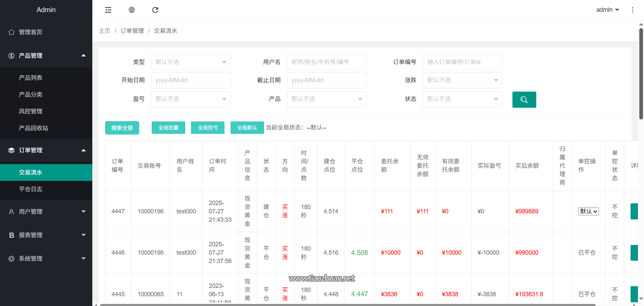Click 委托余额 ¥10000 in order 4446 row
The height and width of the screenshot is (306, 644).
[391, 253]
